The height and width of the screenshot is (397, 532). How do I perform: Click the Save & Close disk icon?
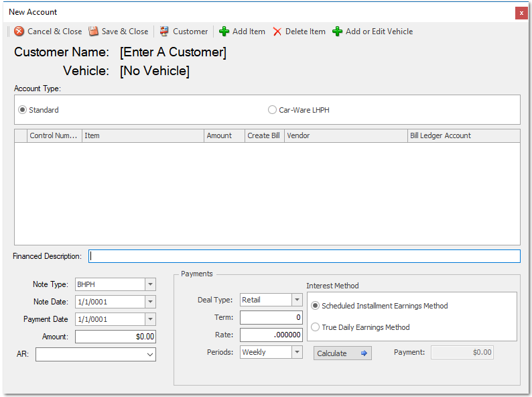(x=93, y=32)
